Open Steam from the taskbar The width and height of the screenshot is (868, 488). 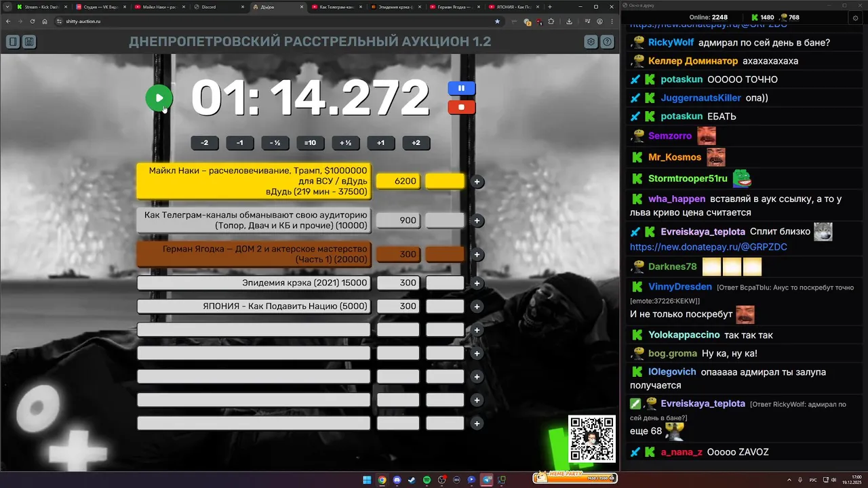click(x=412, y=480)
